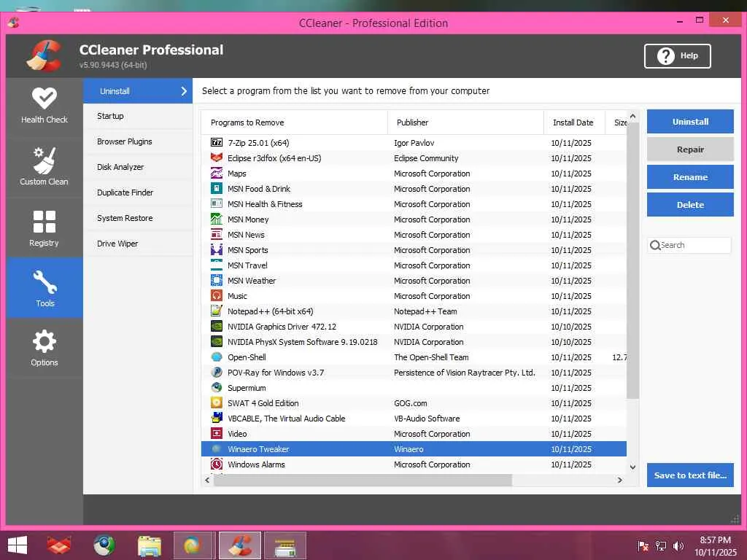The height and width of the screenshot is (560, 747).
Task: Click the blue Uninstall button
Action: click(690, 122)
